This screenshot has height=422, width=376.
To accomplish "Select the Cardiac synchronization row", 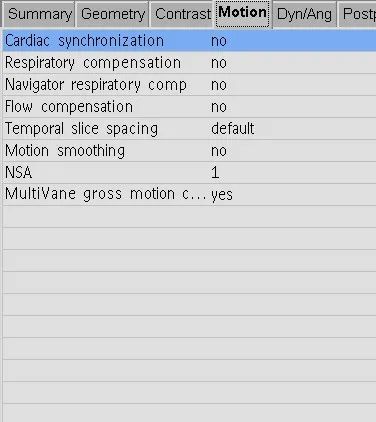I will (x=189, y=41).
